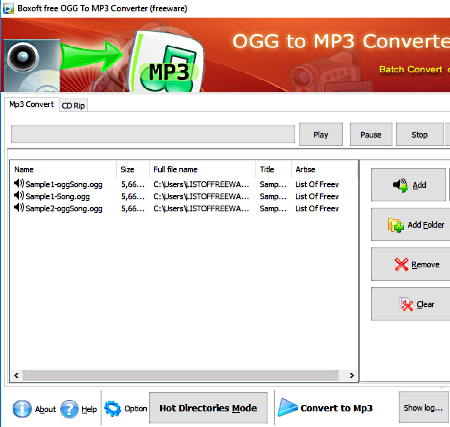450x427 pixels.
Task: Click the horizontal scrollbar thumb
Action: [x=181, y=375]
